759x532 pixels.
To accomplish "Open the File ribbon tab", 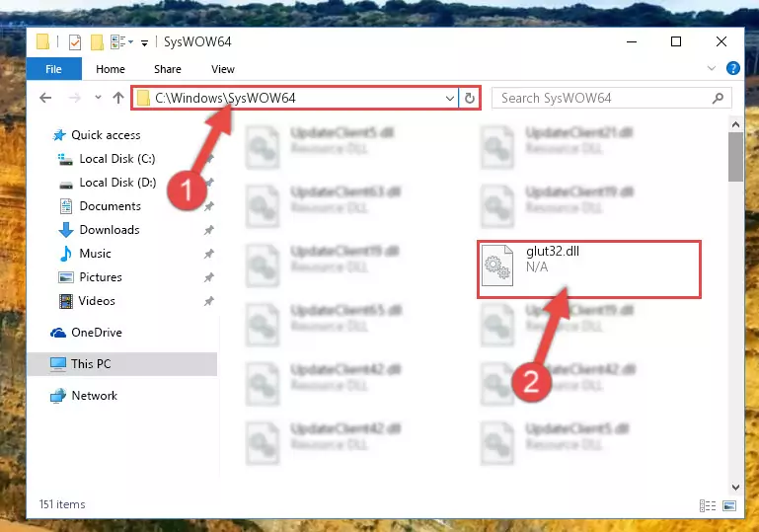I will [x=53, y=69].
